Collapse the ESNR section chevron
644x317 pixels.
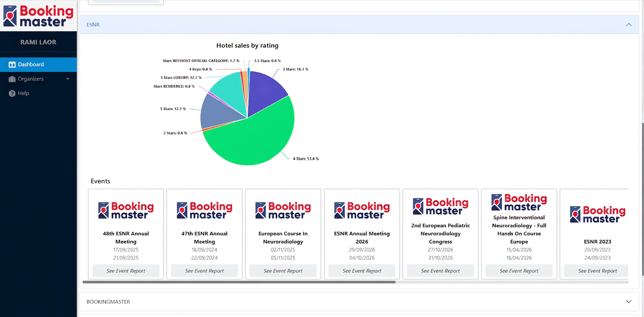(x=629, y=25)
